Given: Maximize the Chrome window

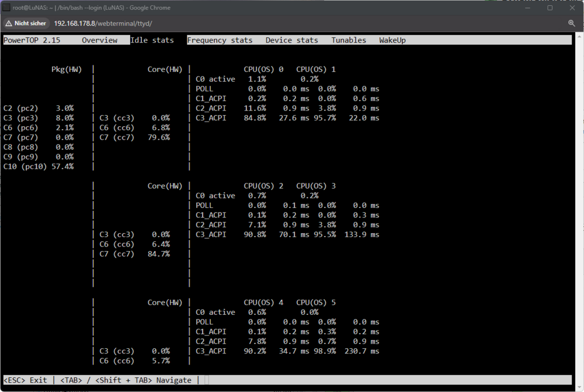Looking at the screenshot, I should coord(550,8).
